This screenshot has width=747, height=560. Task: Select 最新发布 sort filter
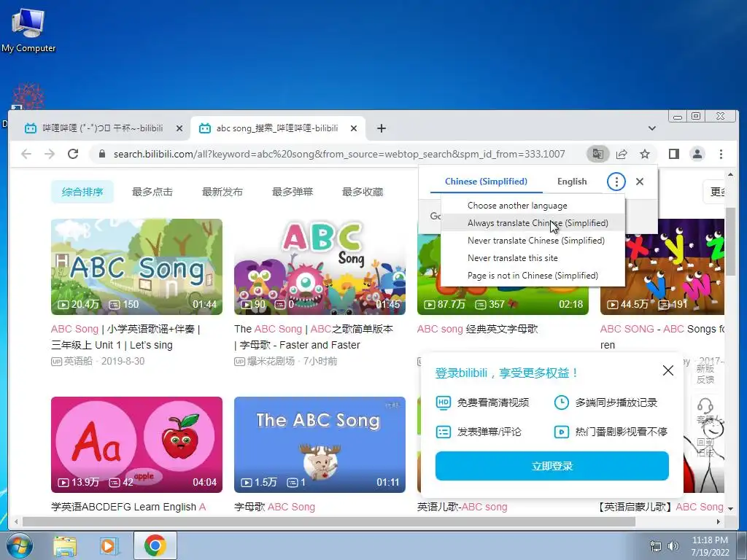(x=222, y=192)
